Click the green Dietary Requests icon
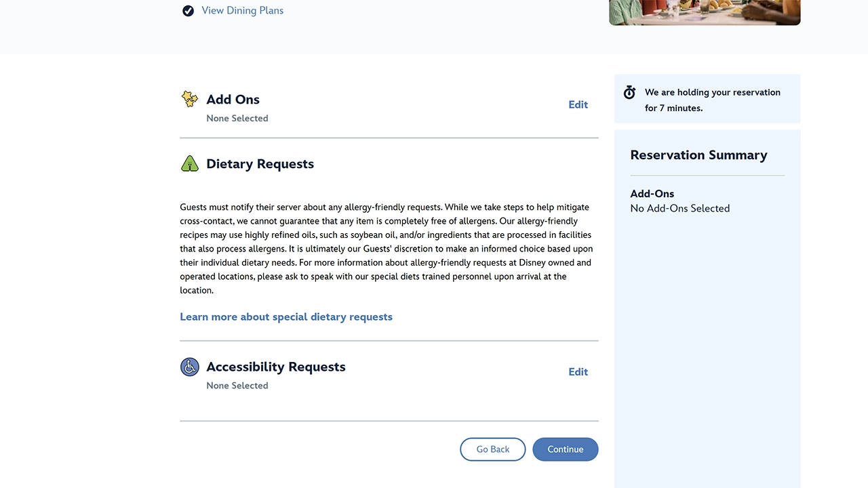Screen dimensions: 868x488 [190, 164]
